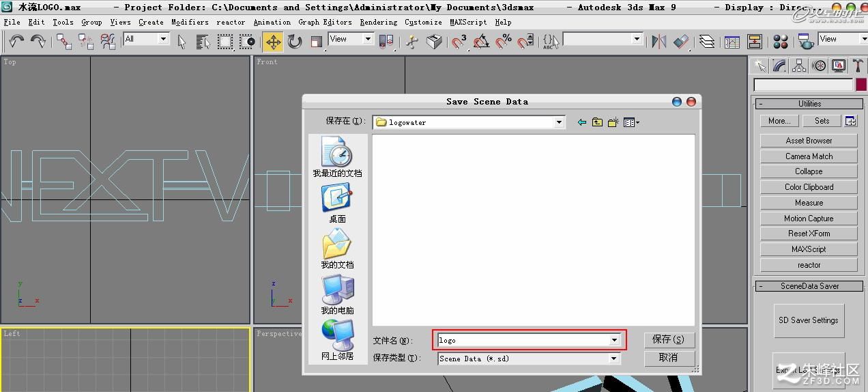Viewport: 868px width, 392px height.
Task: Switch to the Create panel tab
Action: point(759,66)
